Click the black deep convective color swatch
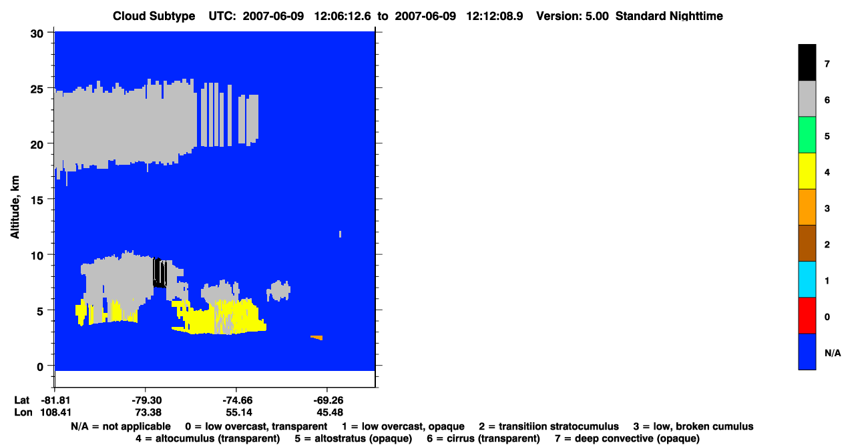The width and height of the screenshot is (868, 445). 807,63
